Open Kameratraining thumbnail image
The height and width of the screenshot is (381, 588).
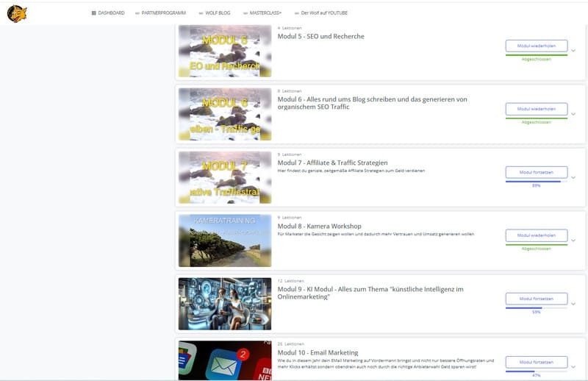225,241
